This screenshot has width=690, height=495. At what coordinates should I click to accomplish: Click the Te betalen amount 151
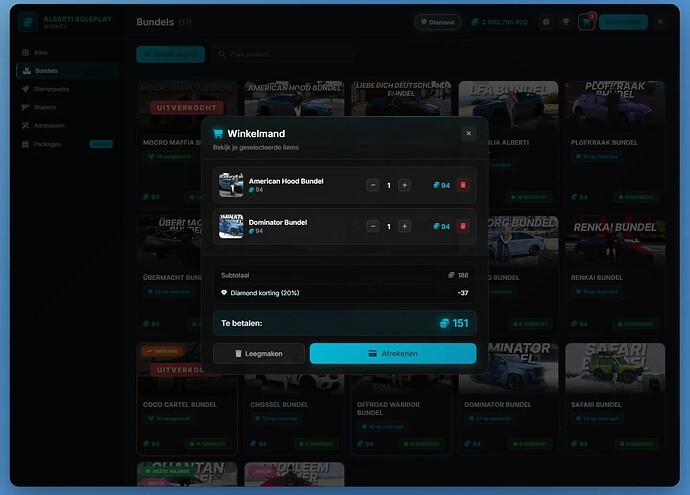[x=460, y=323]
